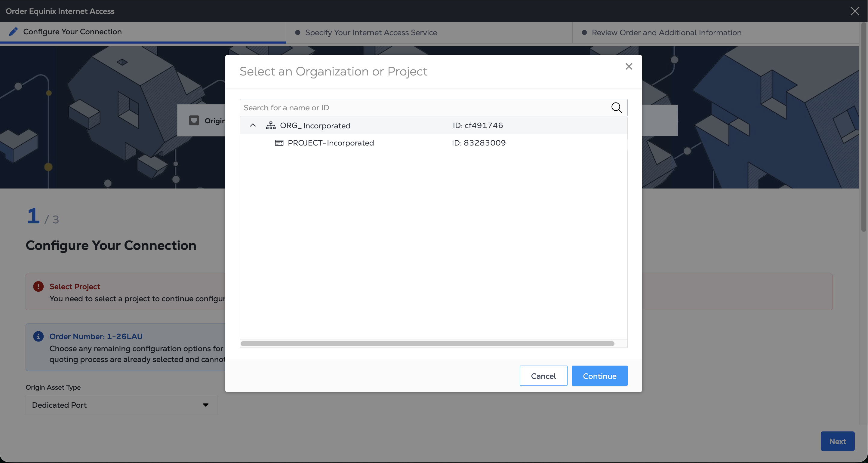Image resolution: width=868 pixels, height=463 pixels.
Task: Click the blue Order Number info icon
Action: (x=38, y=336)
